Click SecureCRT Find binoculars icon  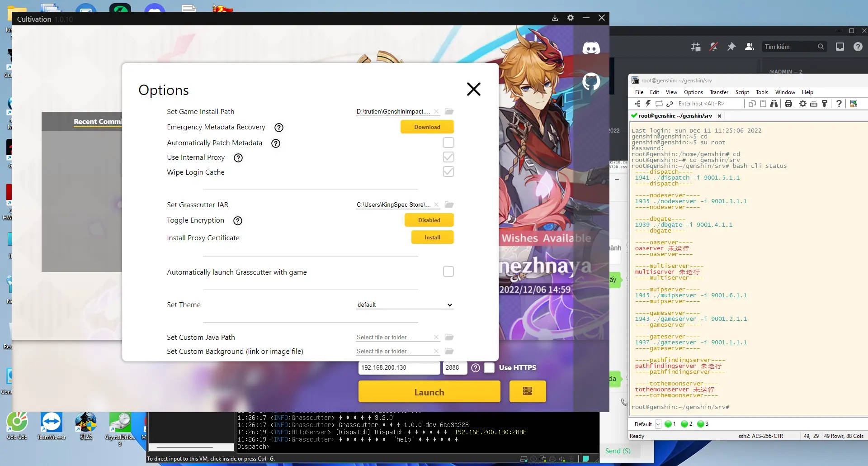774,104
